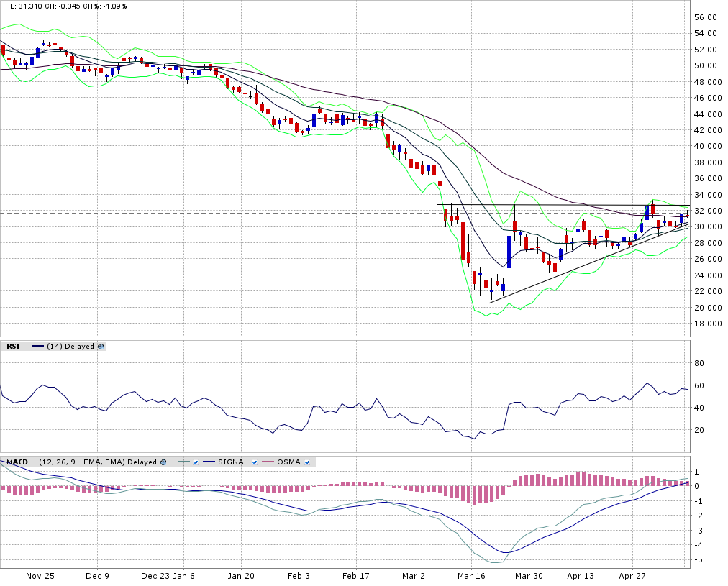728x586 pixels.
Task: Click the globe icon next to RSI Delayed
Action: click(x=101, y=347)
